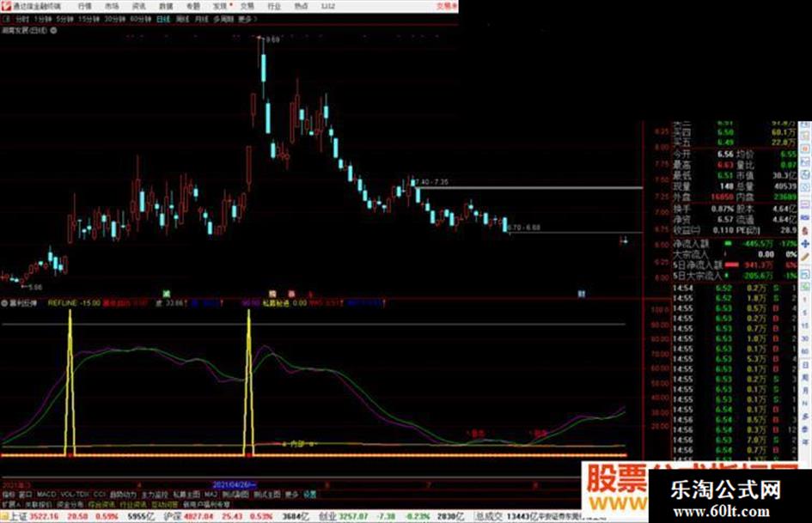Screen dimensions: 812x523
Task: Select the MA2 indicator tab
Action: pyautogui.click(x=211, y=495)
